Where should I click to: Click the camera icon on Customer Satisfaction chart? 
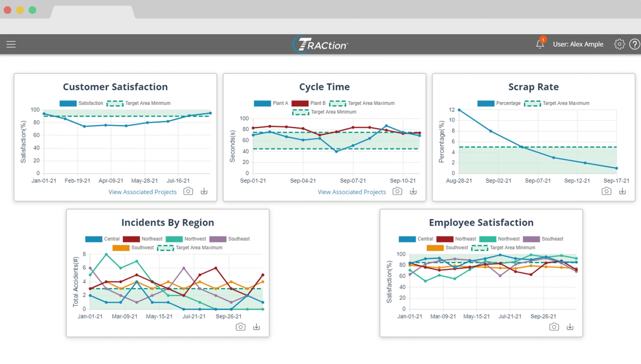coord(188,191)
